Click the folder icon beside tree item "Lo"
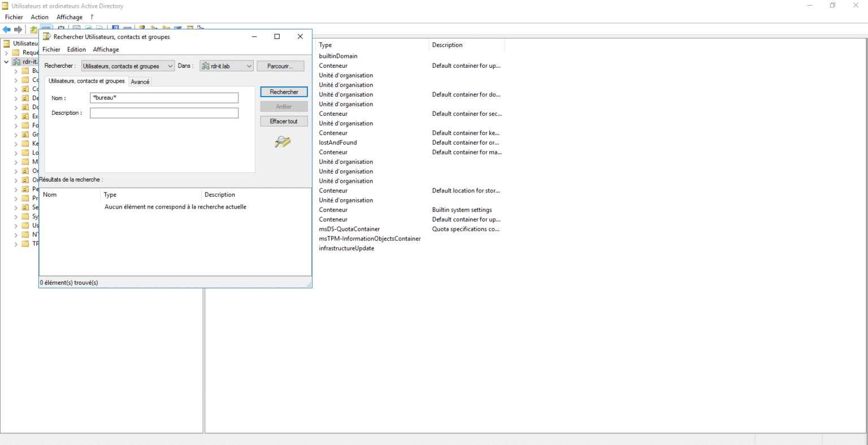Screen dimensions: 868x445 (25, 152)
